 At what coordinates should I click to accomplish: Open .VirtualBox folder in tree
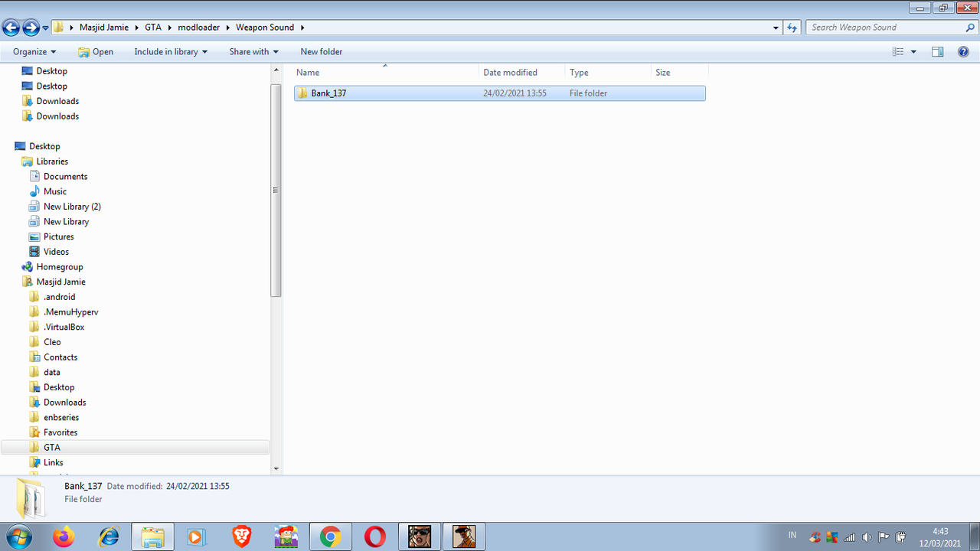[x=64, y=327]
